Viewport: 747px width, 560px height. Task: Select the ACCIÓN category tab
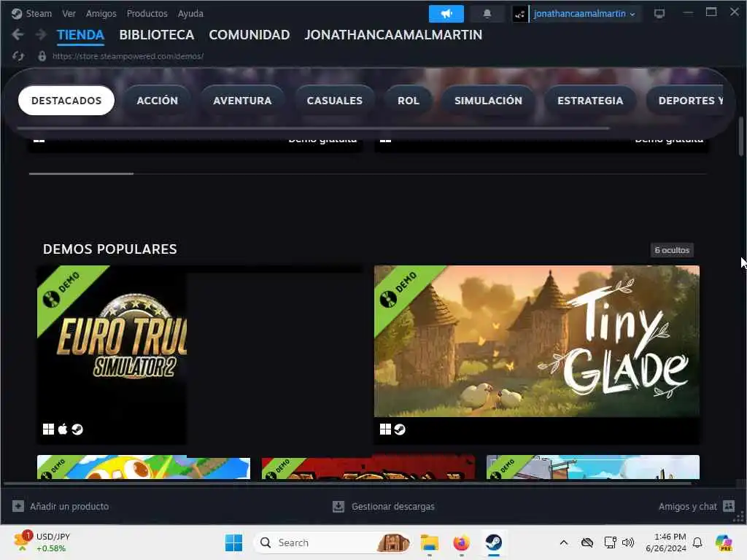[x=158, y=101]
